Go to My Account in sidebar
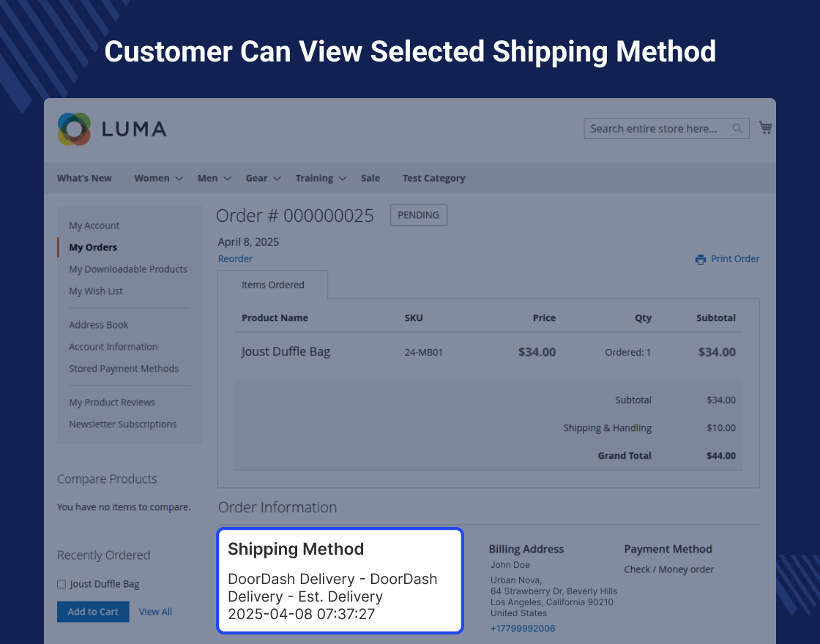Viewport: 820px width, 644px height. (94, 225)
